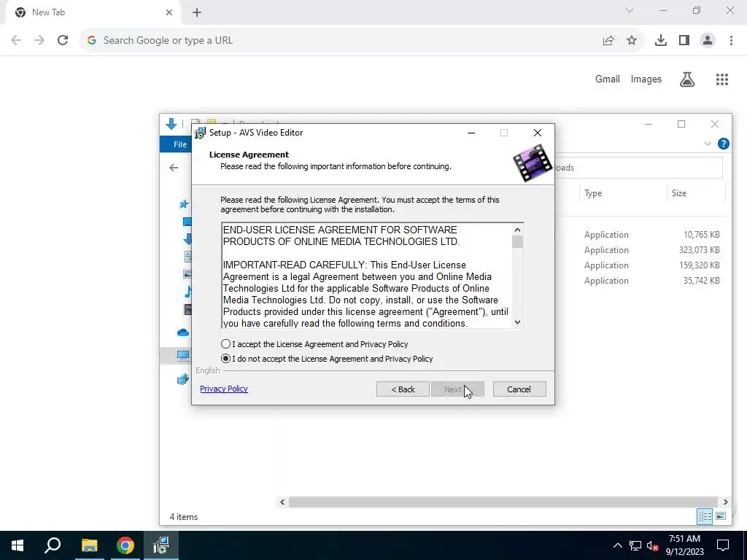This screenshot has height=560, width=747.
Task: Select This PC icon in Explorer sidebar
Action: click(183, 355)
